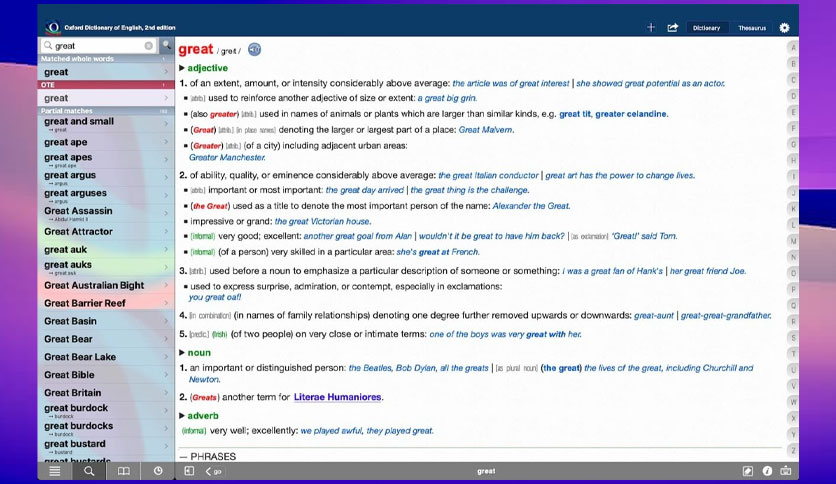Viewport: 836px width, 484px height.
Task: Click the example great-great-grandfather
Action: [726, 316]
